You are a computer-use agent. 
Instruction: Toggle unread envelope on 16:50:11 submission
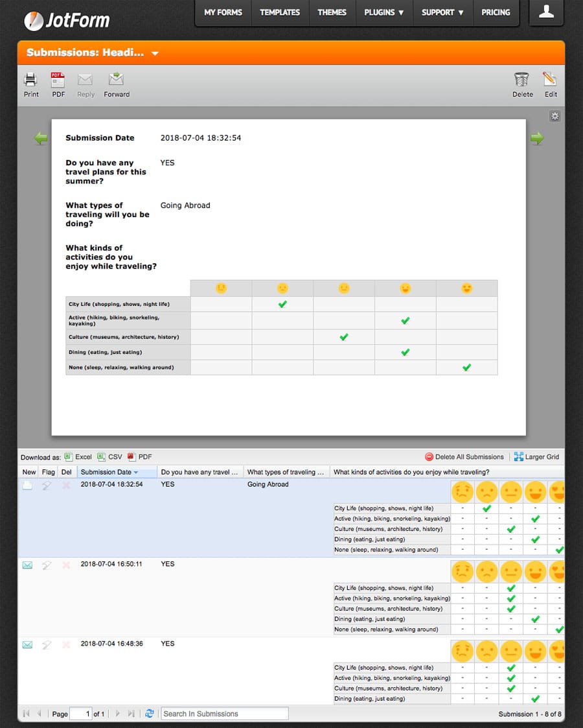(27, 565)
